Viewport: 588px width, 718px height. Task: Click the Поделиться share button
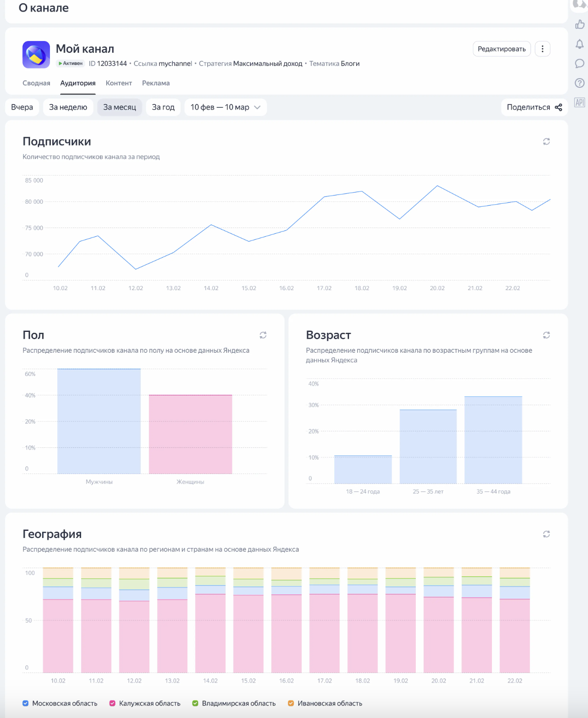coord(534,107)
